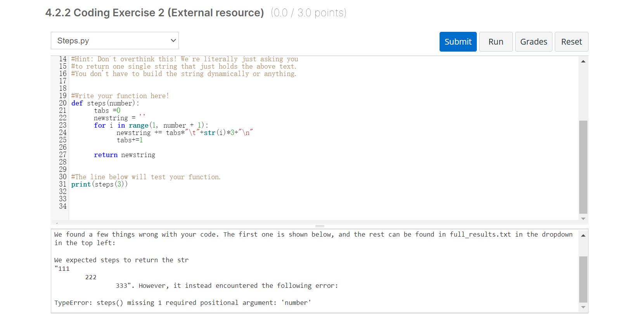The width and height of the screenshot is (644, 327).
Task: Click the editor scrollbar up arrow
Action: pyautogui.click(x=583, y=61)
